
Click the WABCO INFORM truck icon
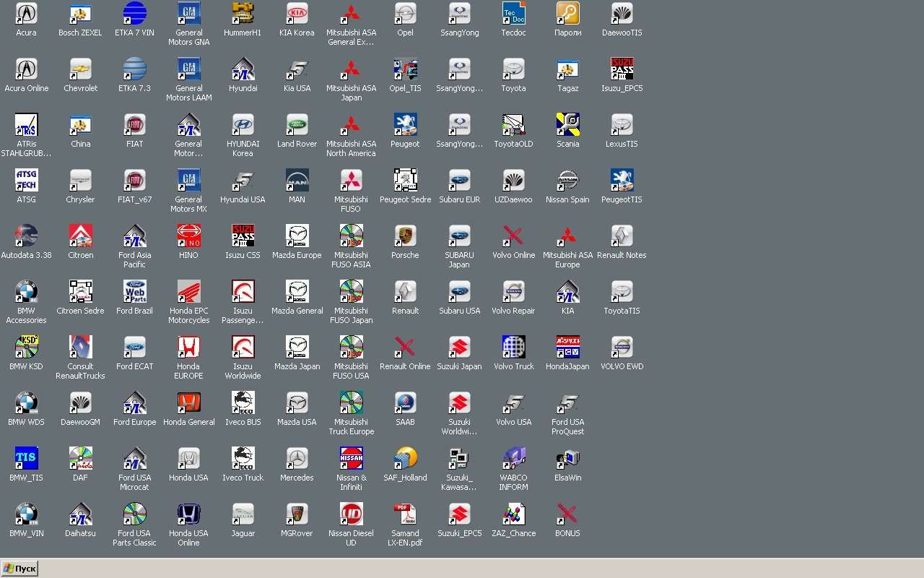click(x=513, y=458)
